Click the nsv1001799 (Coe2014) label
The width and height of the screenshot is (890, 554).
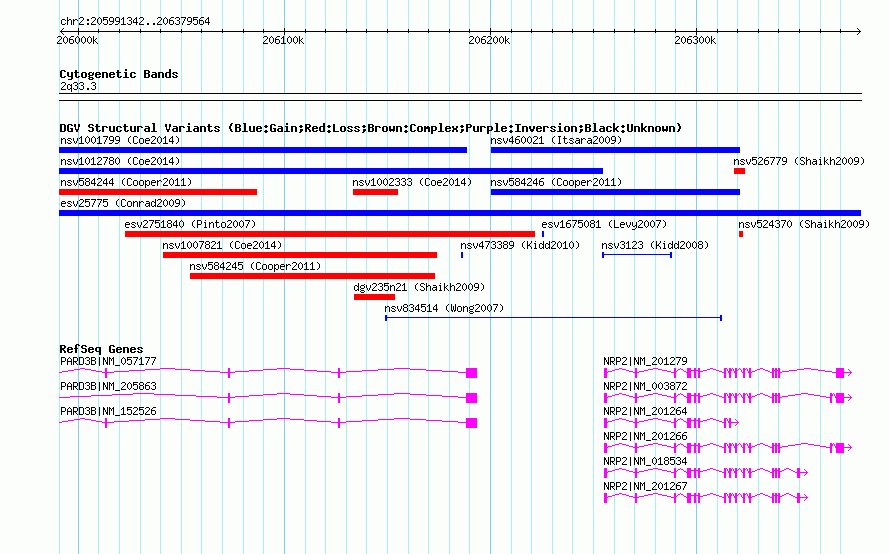coord(120,140)
